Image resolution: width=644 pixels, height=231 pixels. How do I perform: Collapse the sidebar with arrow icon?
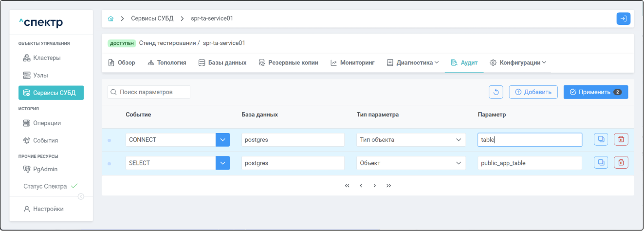(81, 196)
